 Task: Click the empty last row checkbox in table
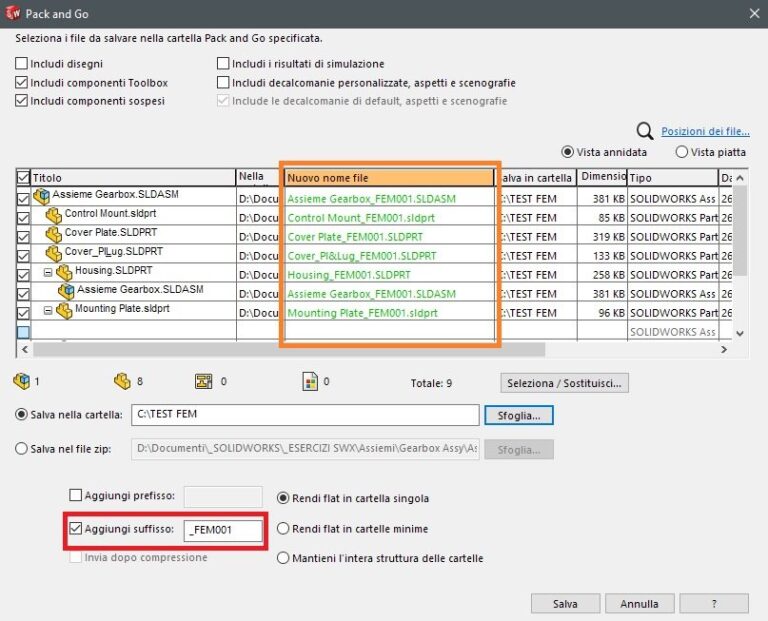[x=23, y=332]
